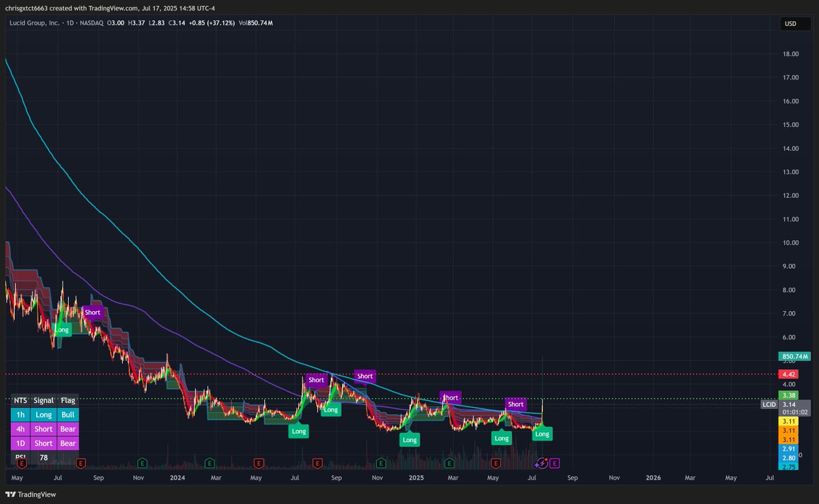Click the Short signal label near August 2023
This screenshot has height=504, width=819.
click(x=92, y=312)
